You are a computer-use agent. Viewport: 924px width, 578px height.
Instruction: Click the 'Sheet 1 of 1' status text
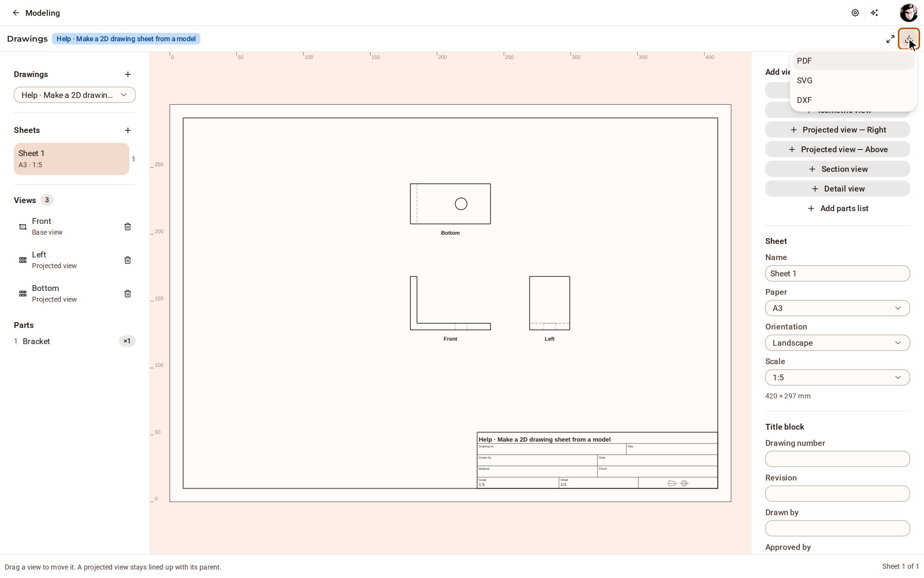tap(900, 566)
